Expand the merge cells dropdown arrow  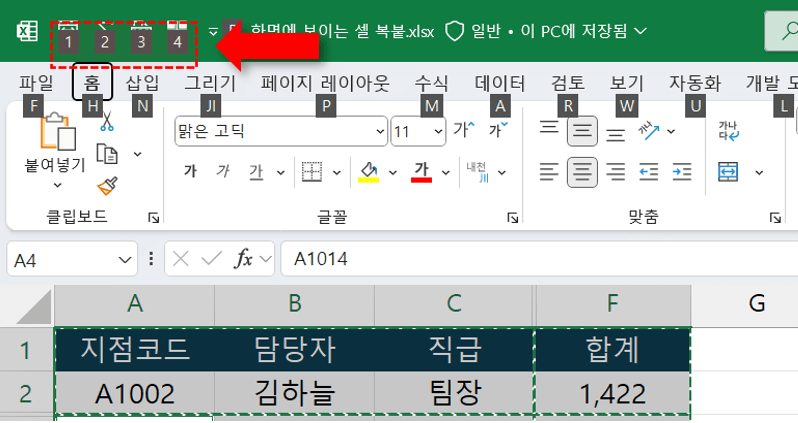(x=759, y=173)
